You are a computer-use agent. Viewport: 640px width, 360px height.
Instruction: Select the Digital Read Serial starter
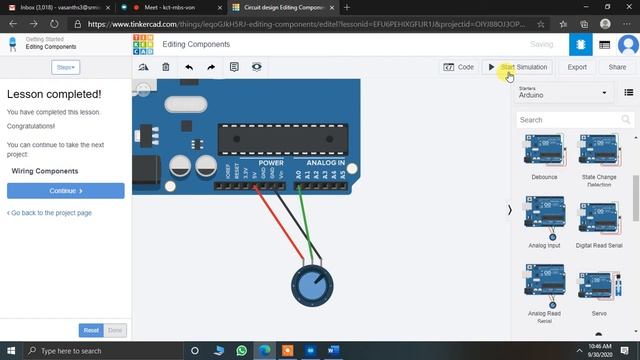599,224
